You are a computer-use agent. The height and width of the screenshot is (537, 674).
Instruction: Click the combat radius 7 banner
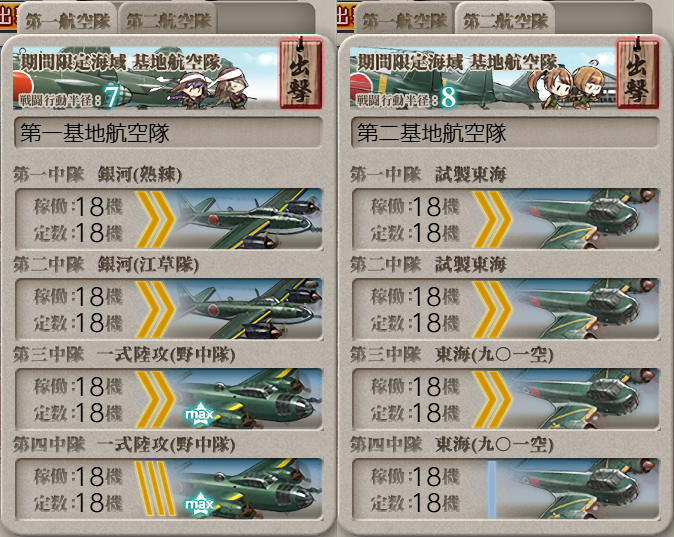click(x=145, y=78)
